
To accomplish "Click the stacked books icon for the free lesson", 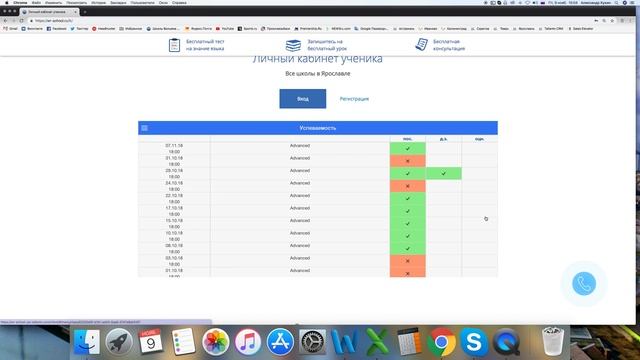I will pyautogui.click(x=293, y=45).
